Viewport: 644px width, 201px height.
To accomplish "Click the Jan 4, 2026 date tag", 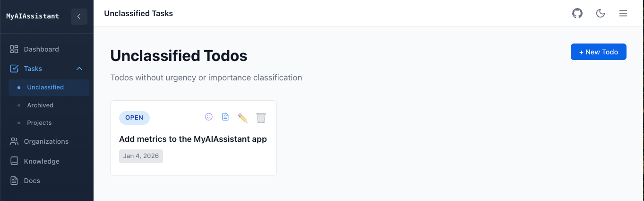I will (x=141, y=156).
